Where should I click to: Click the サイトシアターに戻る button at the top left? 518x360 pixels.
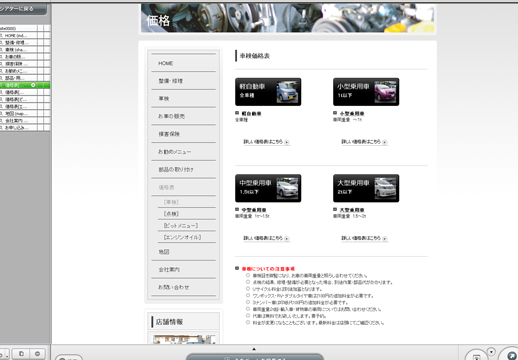tap(22, 9)
